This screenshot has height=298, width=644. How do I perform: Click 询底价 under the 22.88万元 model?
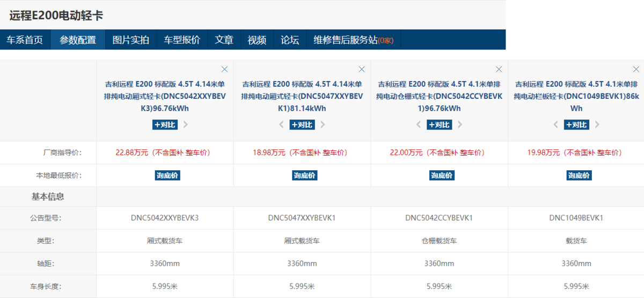[167, 175]
